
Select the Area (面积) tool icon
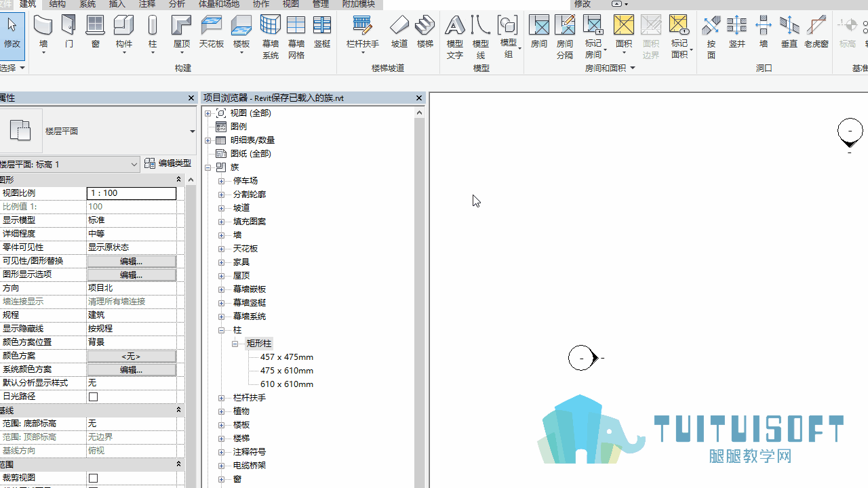[x=623, y=25]
